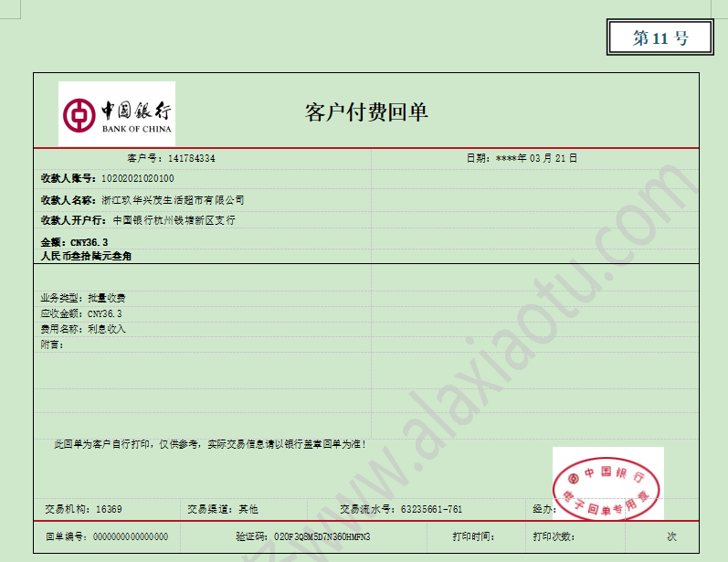Select the 客户付费回单 title text
This screenshot has height=562, width=728.
click(x=366, y=112)
